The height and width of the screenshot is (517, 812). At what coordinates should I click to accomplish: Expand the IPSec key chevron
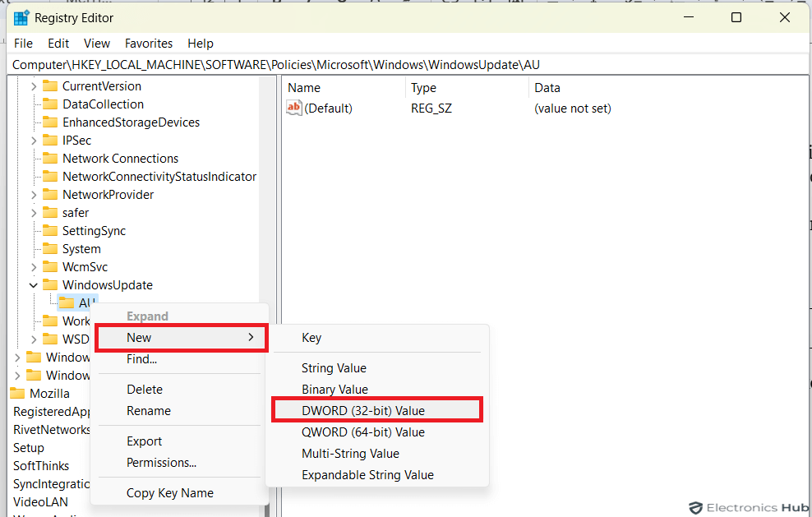pos(34,141)
